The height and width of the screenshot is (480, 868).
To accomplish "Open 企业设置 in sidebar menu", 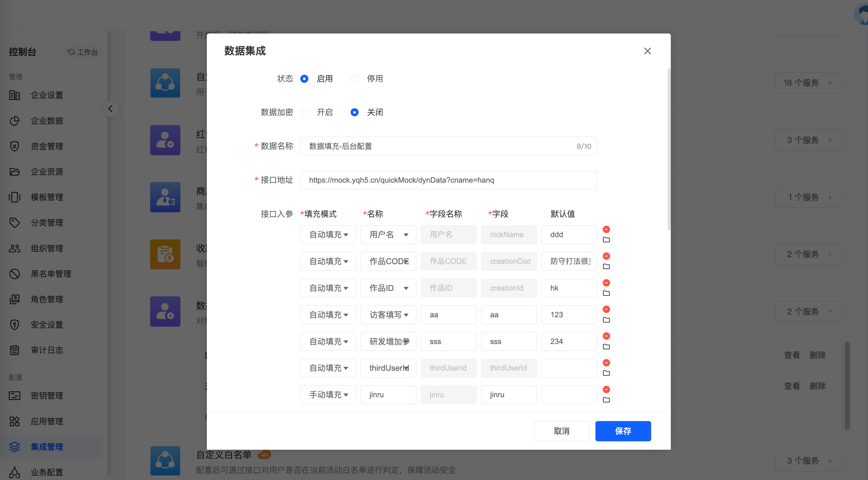I will pos(47,95).
